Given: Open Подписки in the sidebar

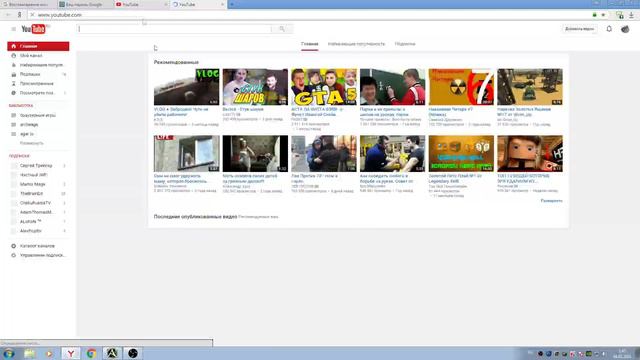Looking at the screenshot, I should (38, 74).
